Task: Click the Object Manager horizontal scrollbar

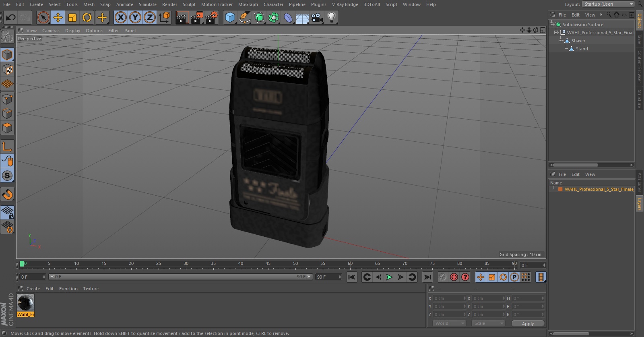Action: click(575, 165)
